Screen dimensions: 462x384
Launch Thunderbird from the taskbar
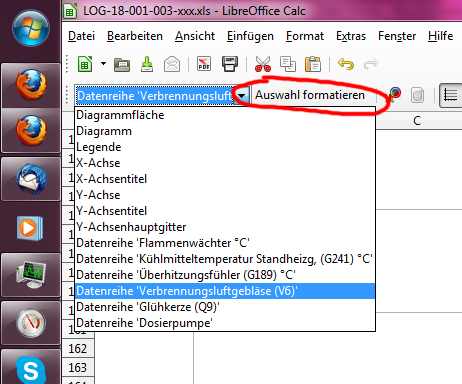pos(32,179)
